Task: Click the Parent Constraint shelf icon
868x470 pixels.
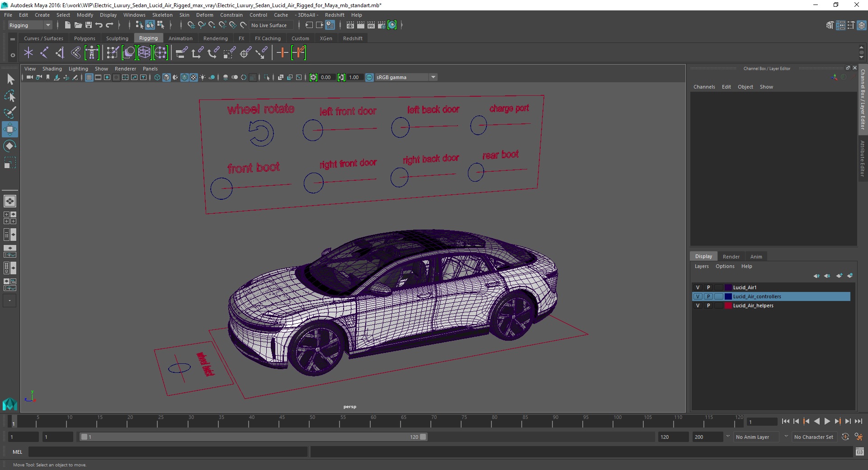Action: point(181,53)
